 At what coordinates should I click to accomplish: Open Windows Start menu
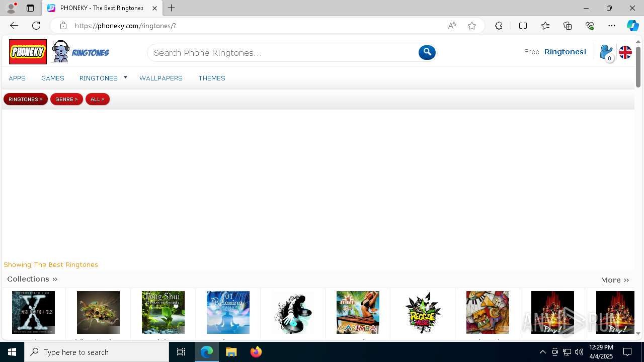(x=12, y=352)
